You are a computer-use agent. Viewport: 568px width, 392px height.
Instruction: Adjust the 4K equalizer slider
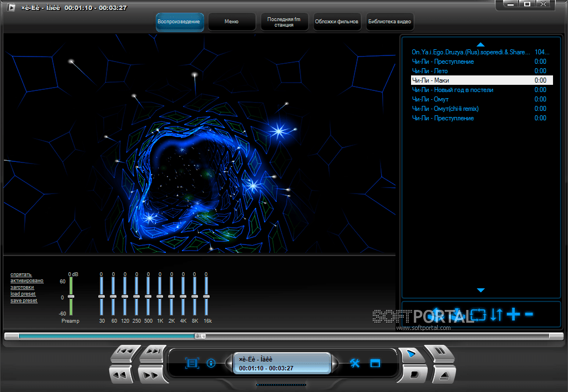(x=183, y=297)
